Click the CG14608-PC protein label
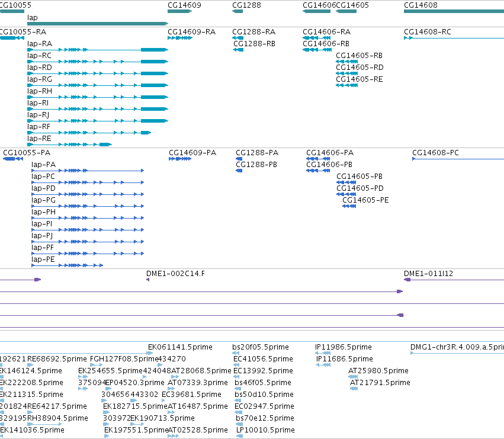 tap(435, 153)
